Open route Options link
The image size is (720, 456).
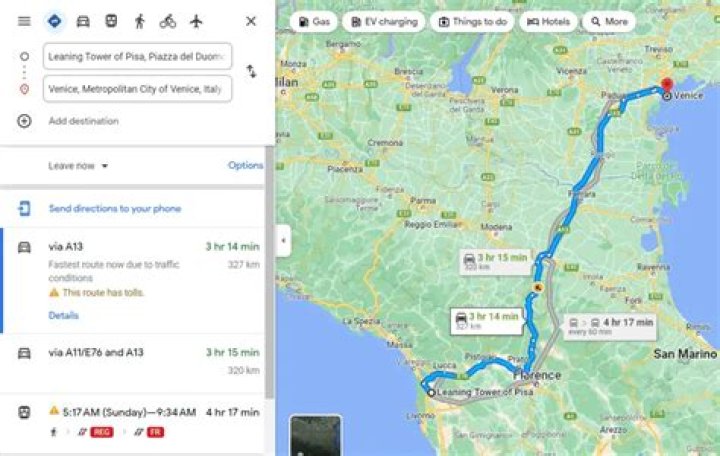(x=246, y=165)
